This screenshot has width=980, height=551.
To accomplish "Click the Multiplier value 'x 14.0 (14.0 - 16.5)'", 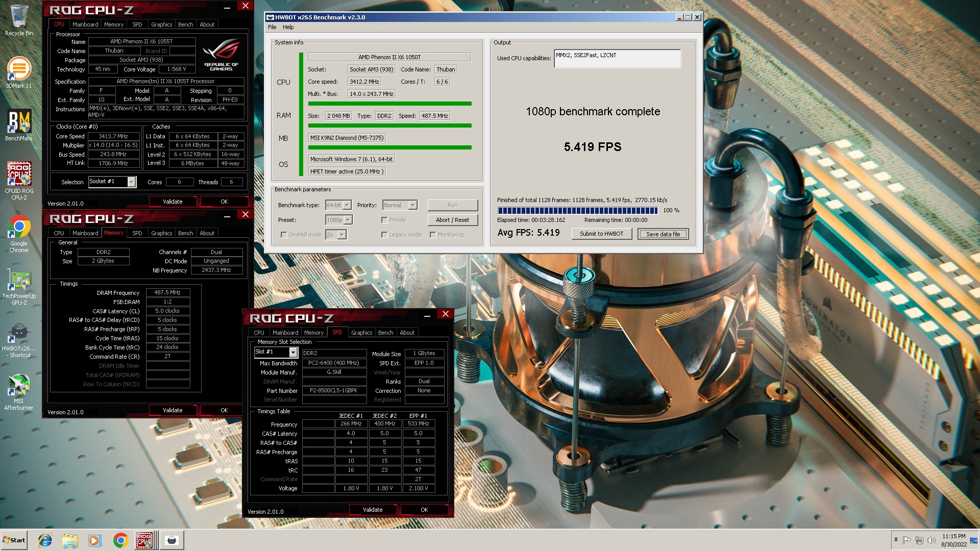I will click(x=113, y=145).
